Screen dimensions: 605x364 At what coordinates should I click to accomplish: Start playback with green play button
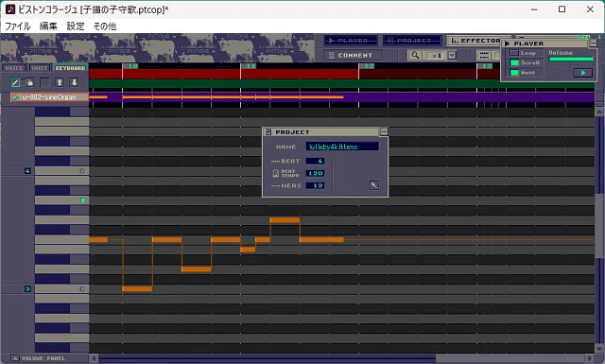pos(582,73)
